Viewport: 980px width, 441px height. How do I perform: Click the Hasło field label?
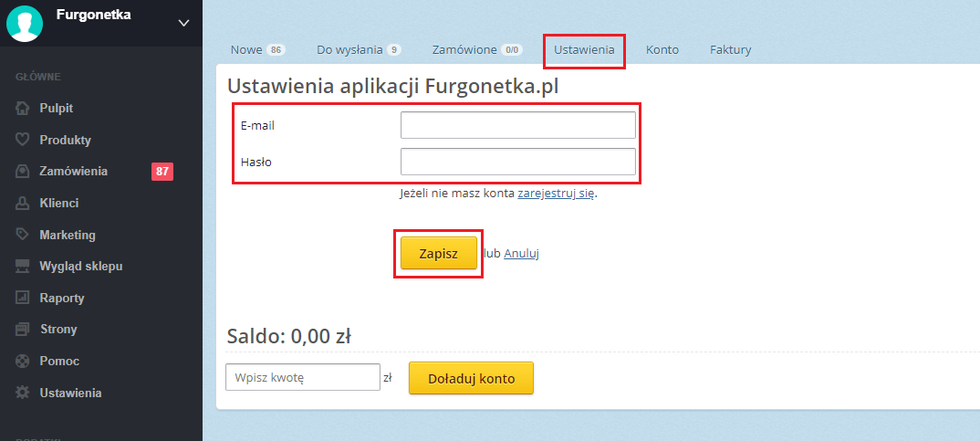tap(256, 163)
